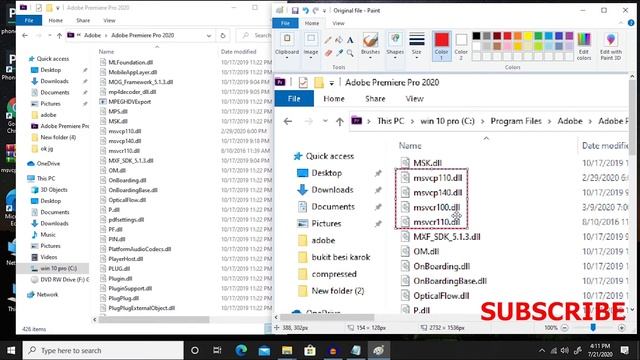Open Customize Quick Access Toolbar arrow in Paint
This screenshot has height=360, width=640.
point(324,11)
